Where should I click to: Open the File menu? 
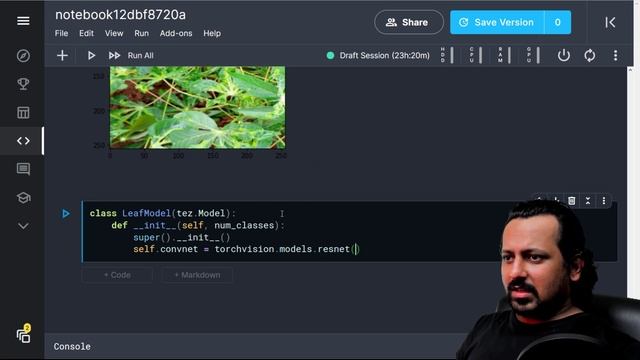62,33
